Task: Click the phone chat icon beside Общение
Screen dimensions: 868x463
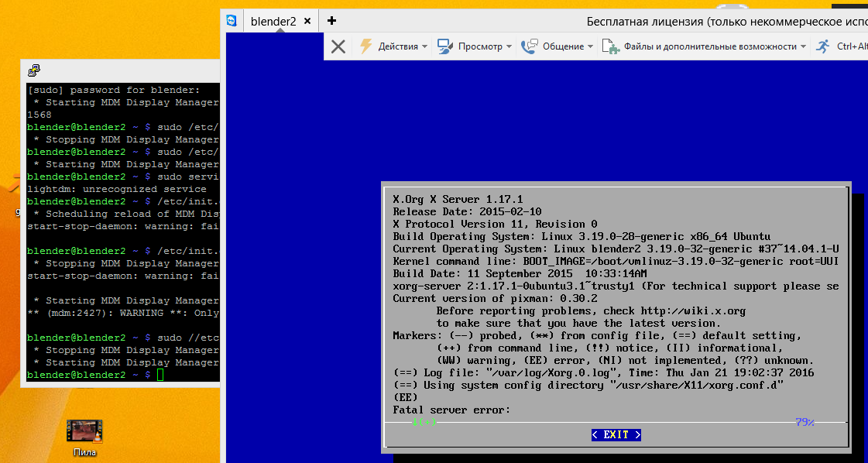Action: [530, 46]
